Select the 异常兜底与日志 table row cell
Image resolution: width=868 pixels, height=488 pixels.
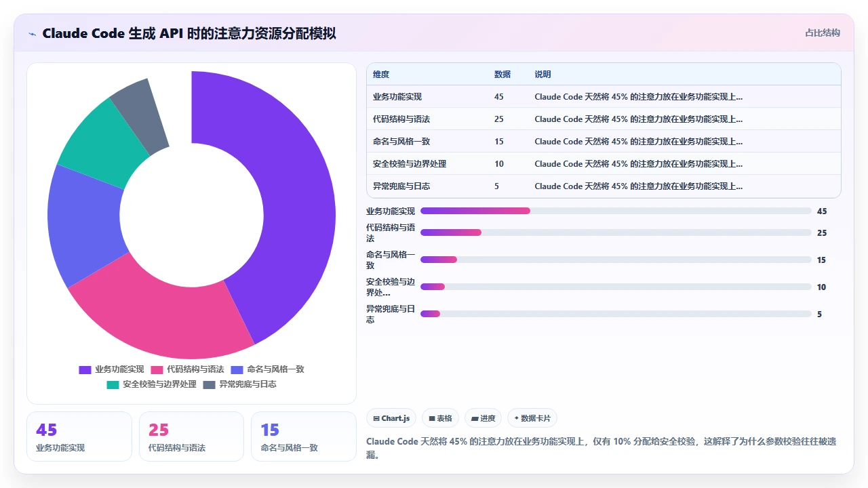tap(401, 186)
